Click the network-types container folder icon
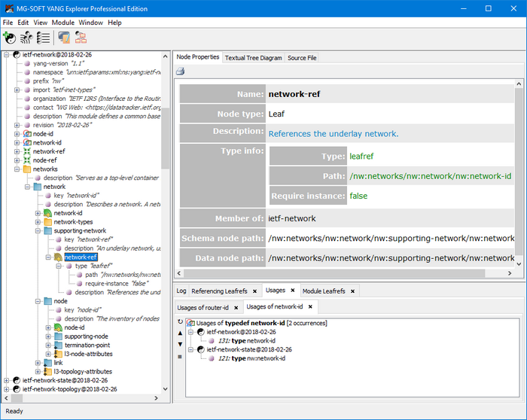Screen dimensions: 527x420 48,222
